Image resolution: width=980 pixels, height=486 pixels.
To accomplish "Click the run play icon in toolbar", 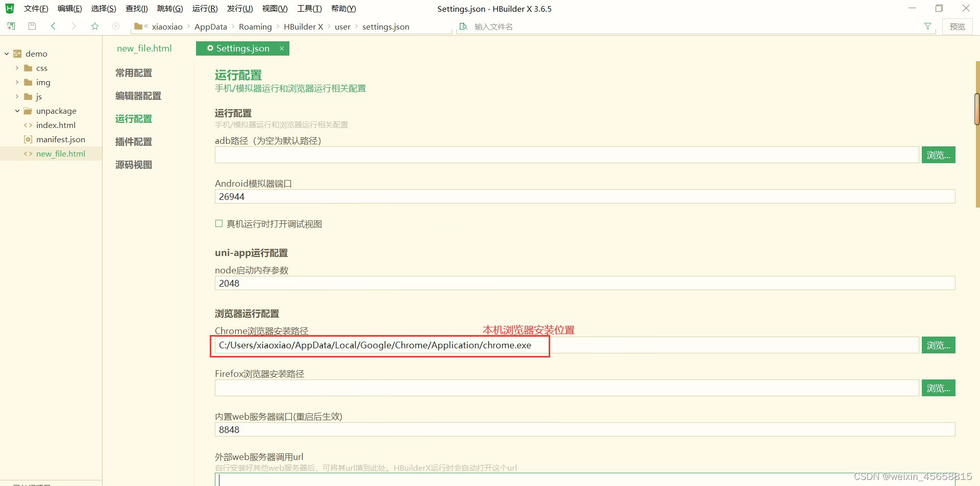I will click(x=116, y=26).
